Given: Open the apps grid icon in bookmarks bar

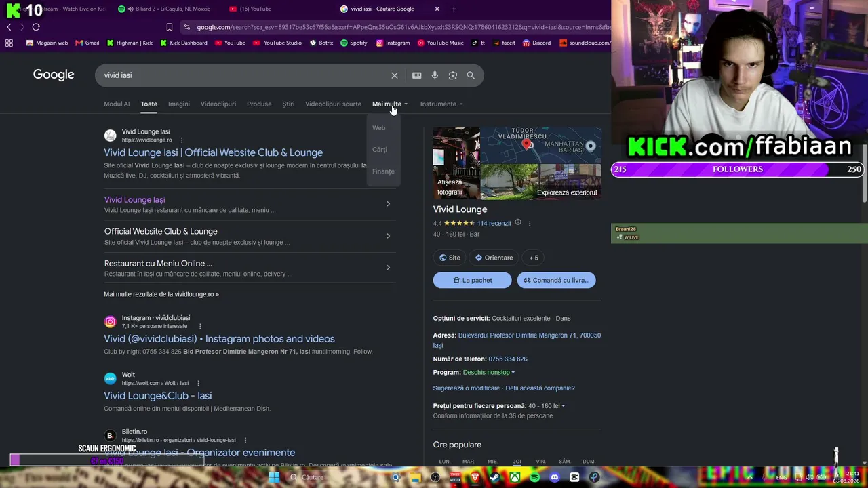Looking at the screenshot, I should pos(9,43).
